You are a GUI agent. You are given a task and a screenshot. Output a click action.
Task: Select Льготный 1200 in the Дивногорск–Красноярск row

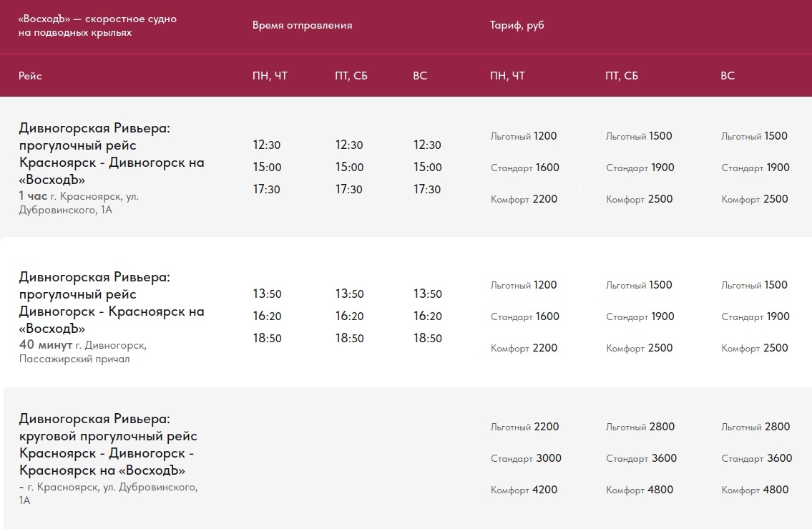524,285
